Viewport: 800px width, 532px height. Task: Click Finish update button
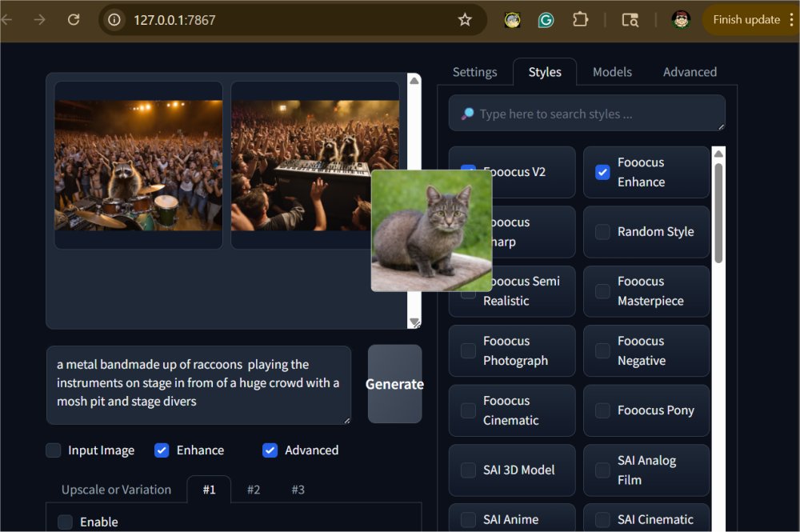point(746,20)
